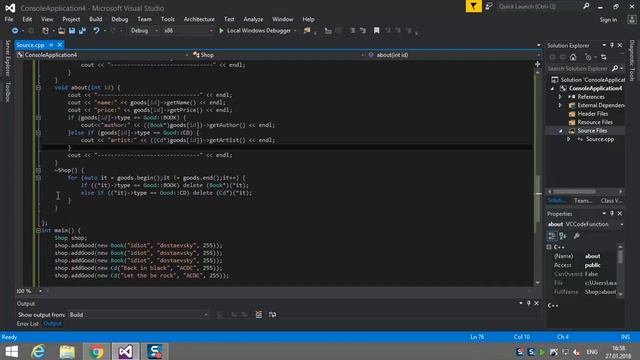Collapse the ConsoleApplication4 project node
The height and width of the screenshot is (360, 640).
click(x=553, y=89)
